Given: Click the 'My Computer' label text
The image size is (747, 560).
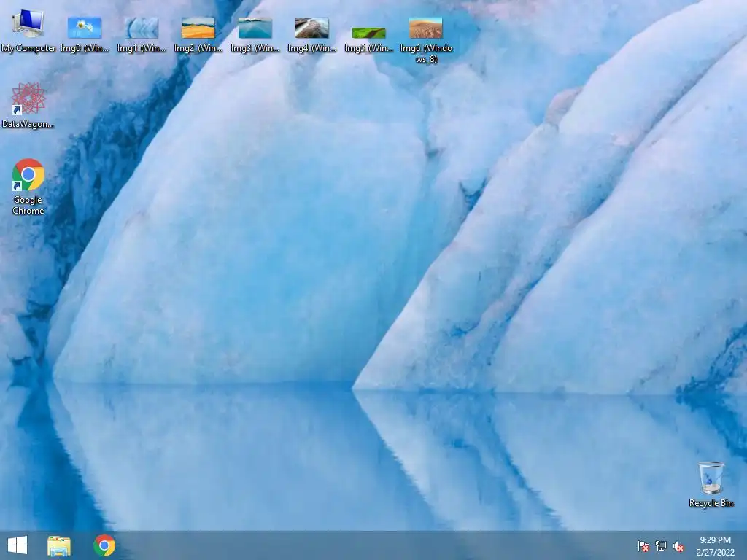Looking at the screenshot, I should [x=28, y=48].
